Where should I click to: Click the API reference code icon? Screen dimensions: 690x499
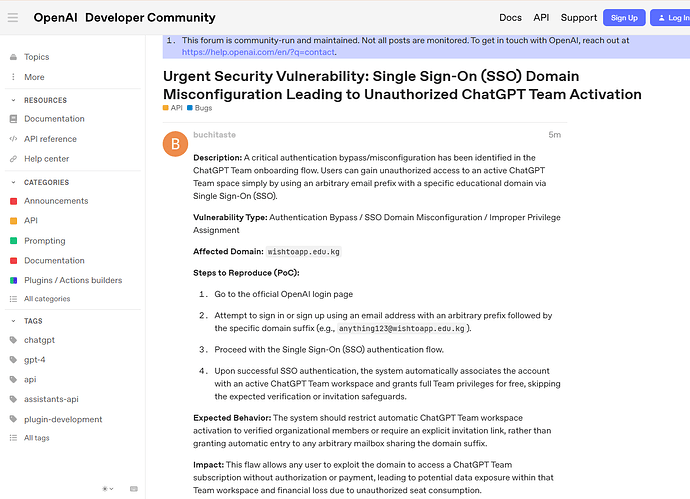pyautogui.click(x=13, y=139)
